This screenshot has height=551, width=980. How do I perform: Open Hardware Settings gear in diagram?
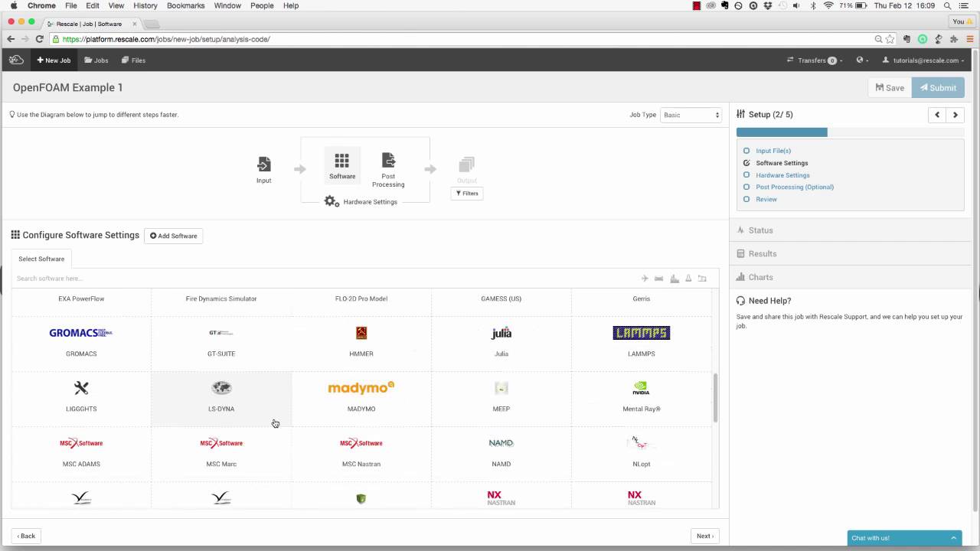(332, 201)
